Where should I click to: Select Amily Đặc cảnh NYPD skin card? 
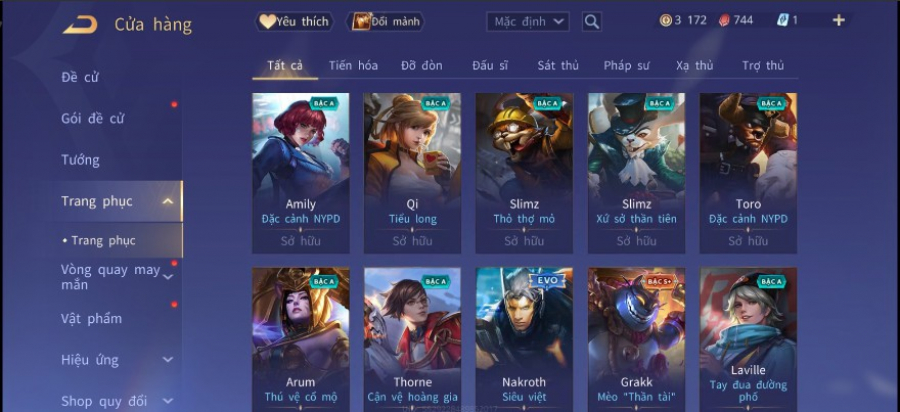[x=301, y=173]
